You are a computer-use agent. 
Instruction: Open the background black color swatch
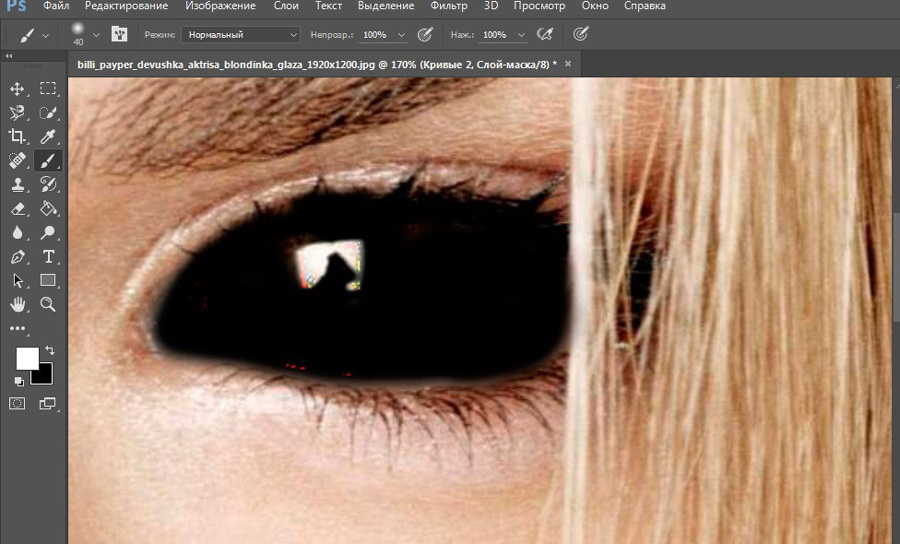click(45, 375)
